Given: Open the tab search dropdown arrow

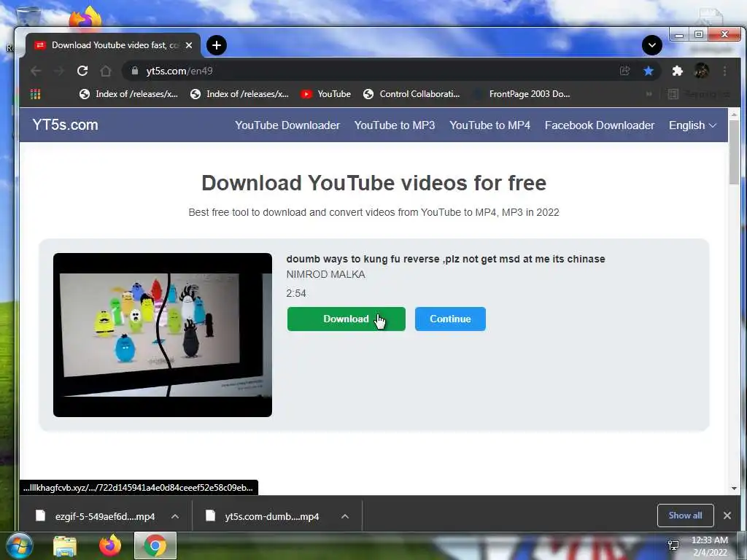Looking at the screenshot, I should [651, 45].
